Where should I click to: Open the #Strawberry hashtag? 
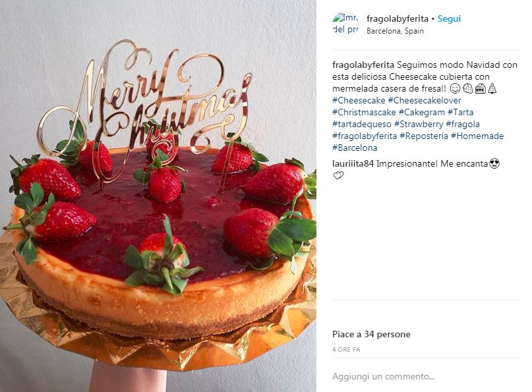419,124
